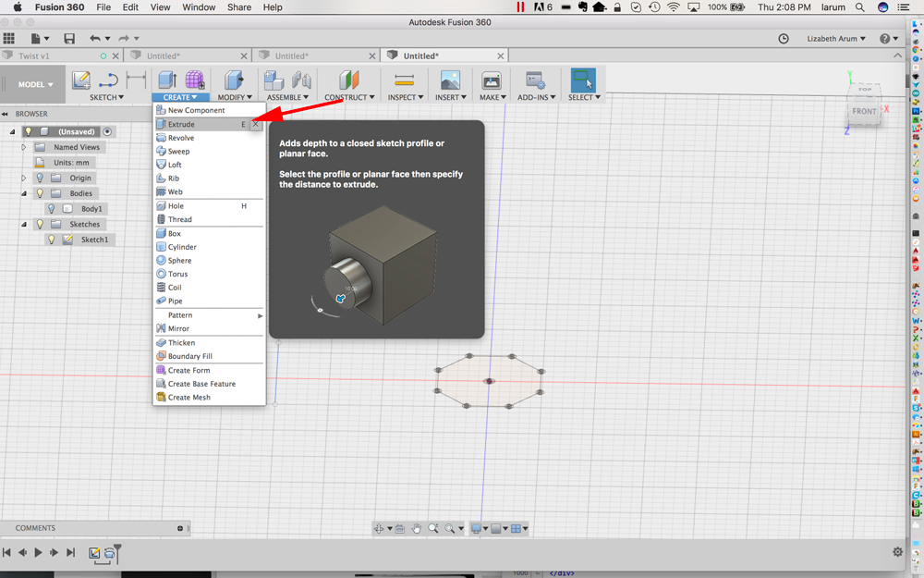Select the Pan hand icon
The height and width of the screenshot is (578, 924).
click(417, 528)
